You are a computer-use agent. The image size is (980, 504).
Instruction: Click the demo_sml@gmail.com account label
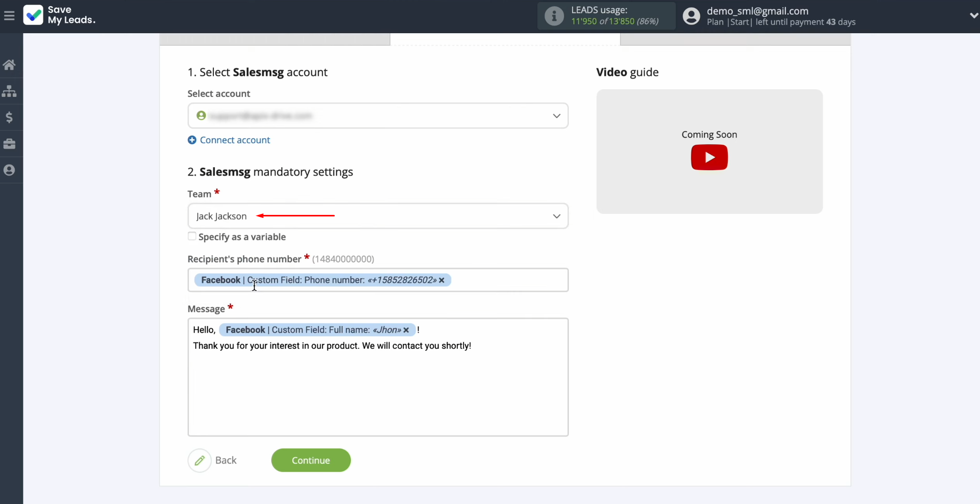[x=757, y=11]
